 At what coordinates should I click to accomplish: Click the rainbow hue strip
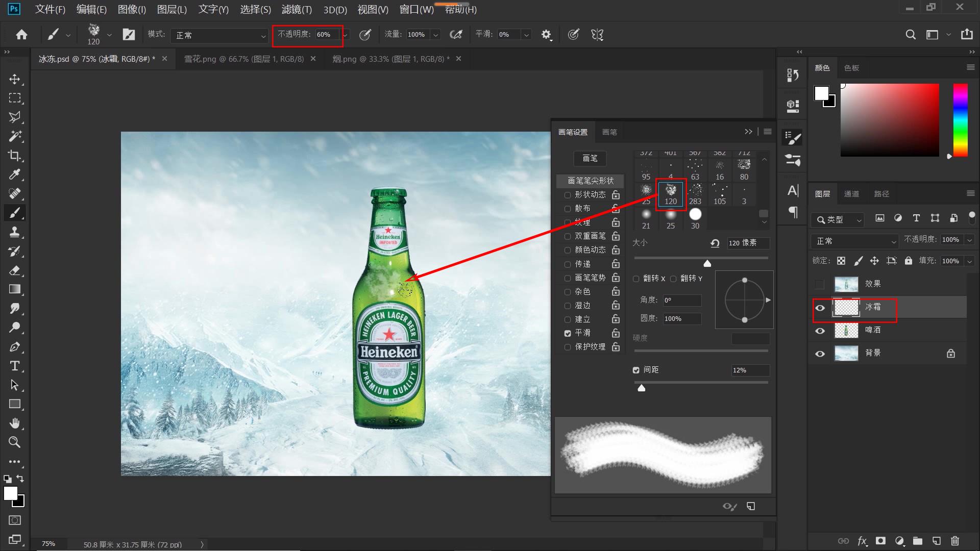[x=960, y=120]
